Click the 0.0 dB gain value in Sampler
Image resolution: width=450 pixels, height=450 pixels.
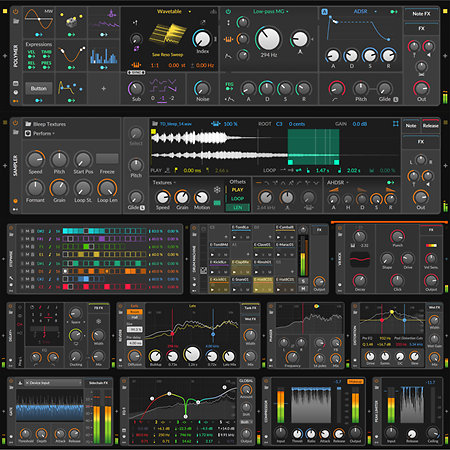click(x=360, y=124)
